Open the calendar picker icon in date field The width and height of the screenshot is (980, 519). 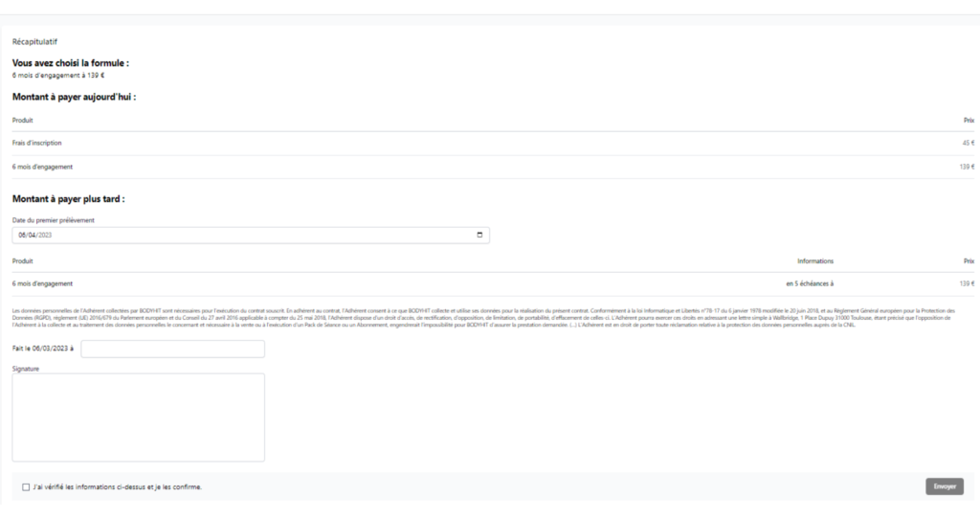point(479,236)
